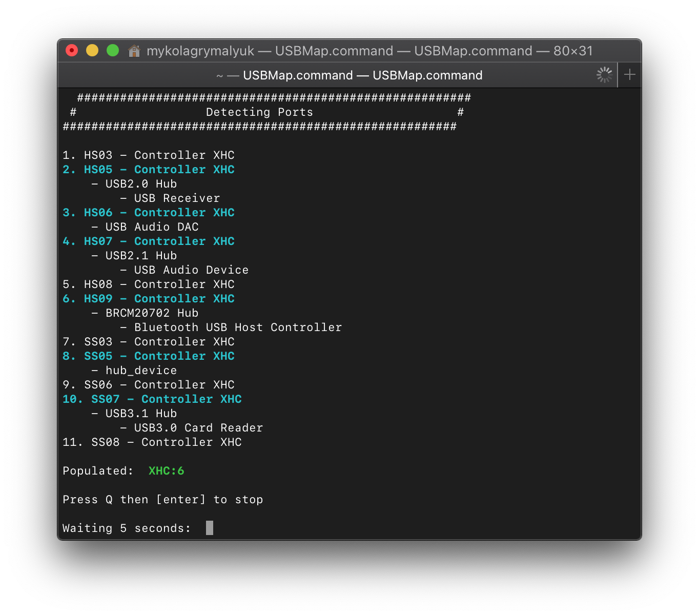The image size is (699, 616).
Task: Select the USBMap.command tab
Action: click(x=349, y=75)
